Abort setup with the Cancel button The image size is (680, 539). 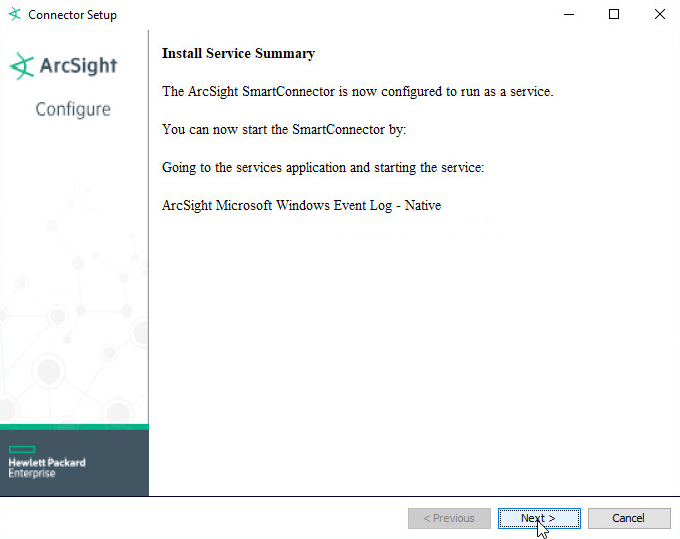point(629,518)
